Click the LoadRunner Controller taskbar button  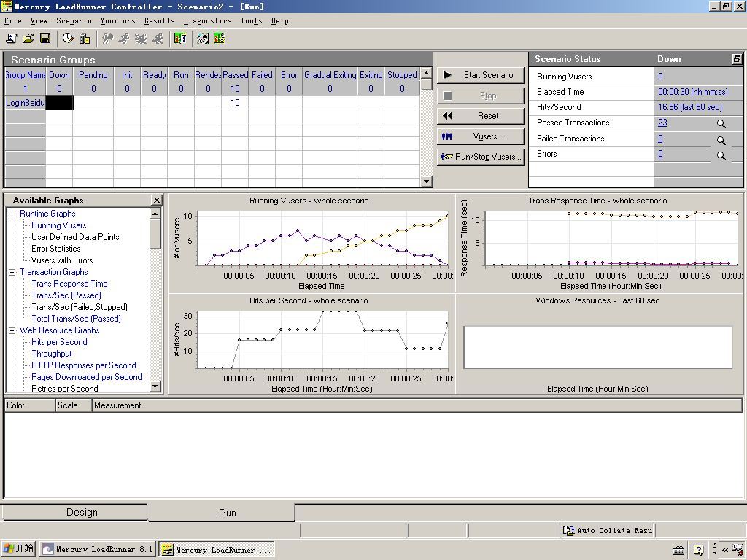[x=217, y=550]
